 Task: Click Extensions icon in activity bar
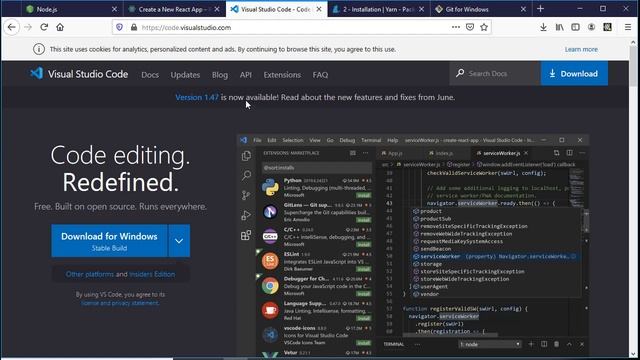pos(246,235)
